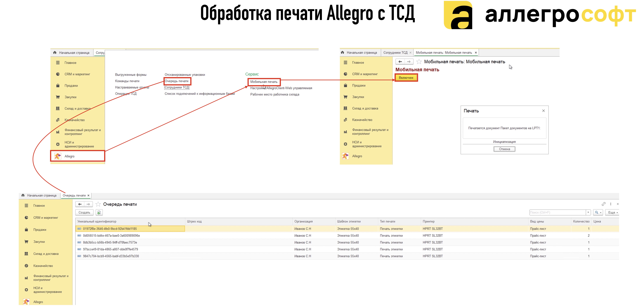Toggle the Включен button in Мобильная печать
This screenshot has width=644, height=306.
[x=406, y=78]
